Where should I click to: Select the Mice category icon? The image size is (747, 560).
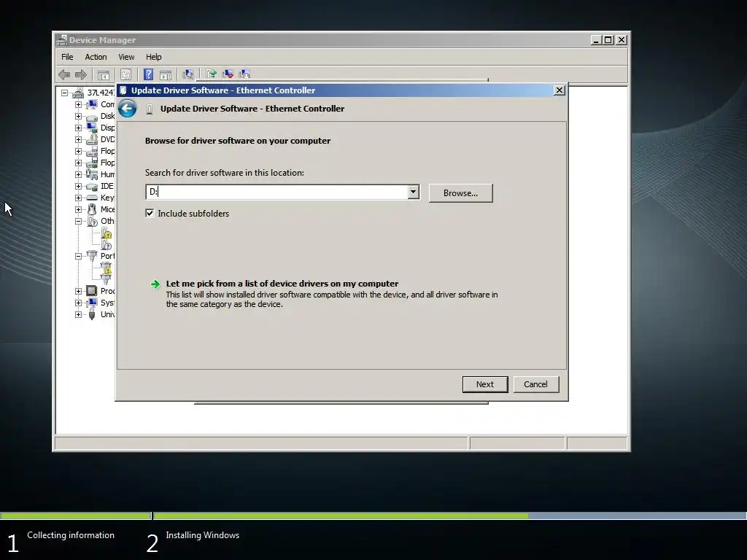(x=92, y=209)
